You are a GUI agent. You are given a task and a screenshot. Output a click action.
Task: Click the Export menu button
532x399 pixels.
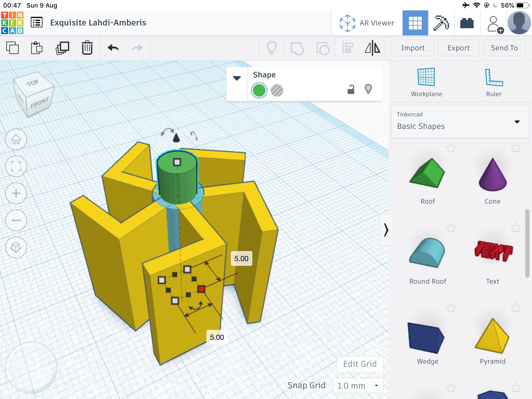point(458,48)
